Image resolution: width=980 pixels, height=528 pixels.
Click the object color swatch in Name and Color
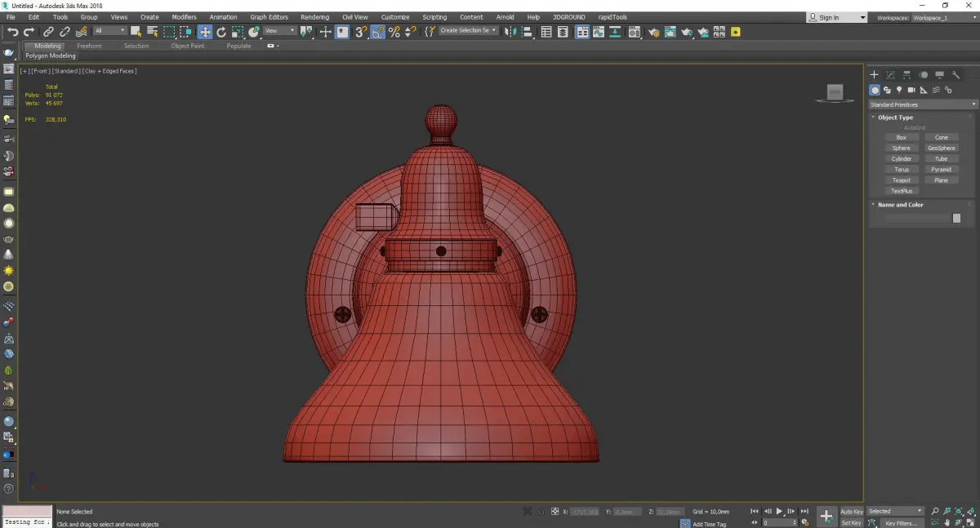pos(956,218)
